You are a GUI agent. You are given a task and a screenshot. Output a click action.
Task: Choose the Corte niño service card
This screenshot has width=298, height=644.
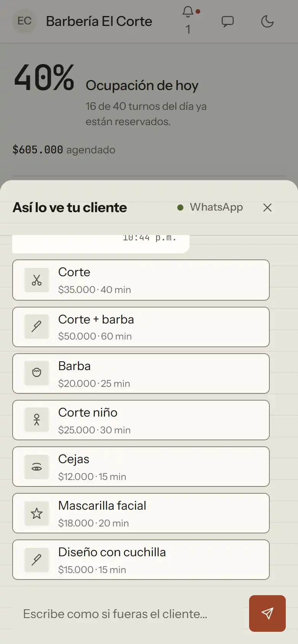(141, 420)
